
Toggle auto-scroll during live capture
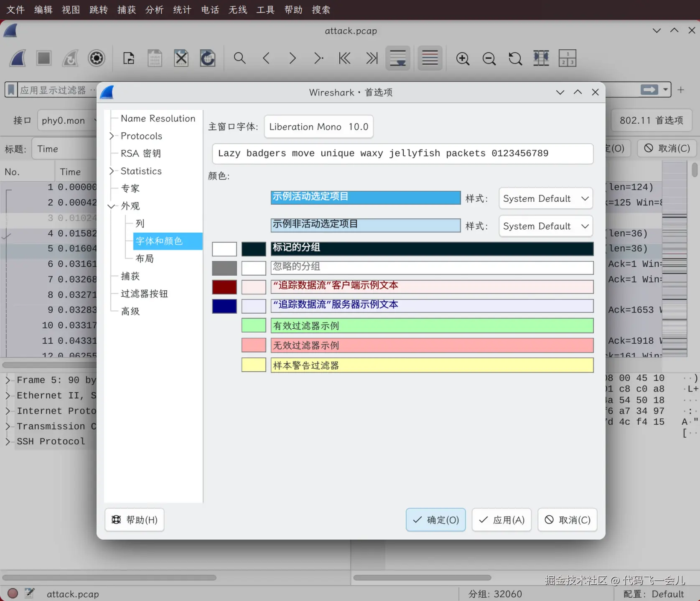click(x=398, y=58)
